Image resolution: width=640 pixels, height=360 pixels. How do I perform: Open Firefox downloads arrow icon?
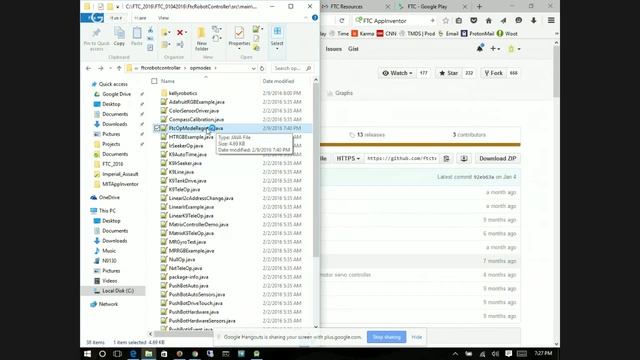[533, 20]
